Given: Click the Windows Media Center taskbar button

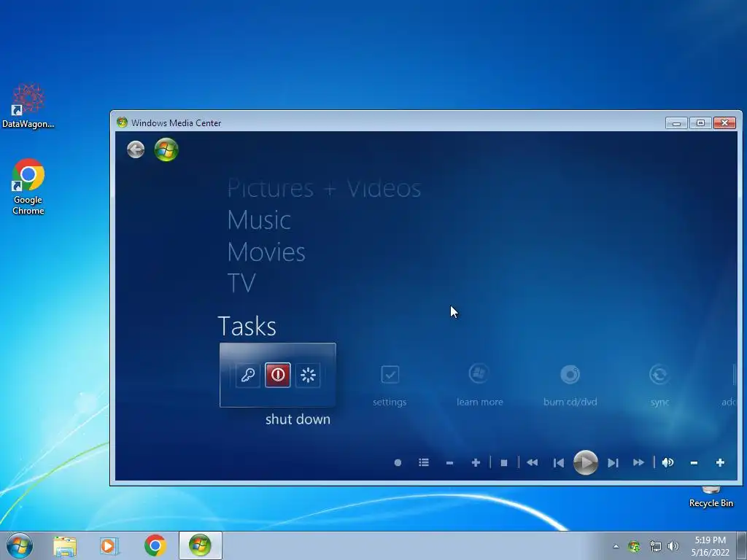Looking at the screenshot, I should pos(200,545).
